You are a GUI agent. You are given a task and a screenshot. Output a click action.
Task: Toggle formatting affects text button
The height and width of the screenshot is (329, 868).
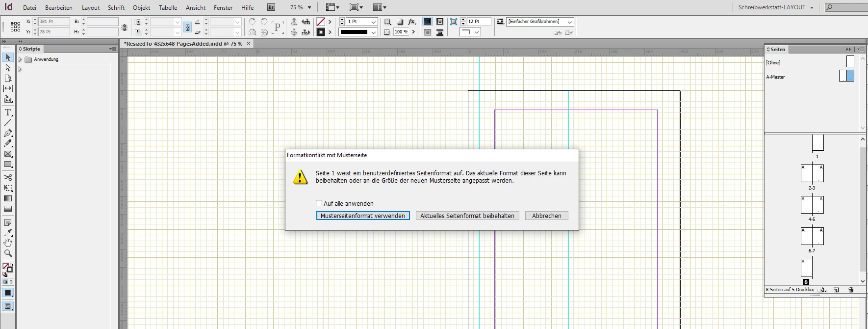pos(11,282)
